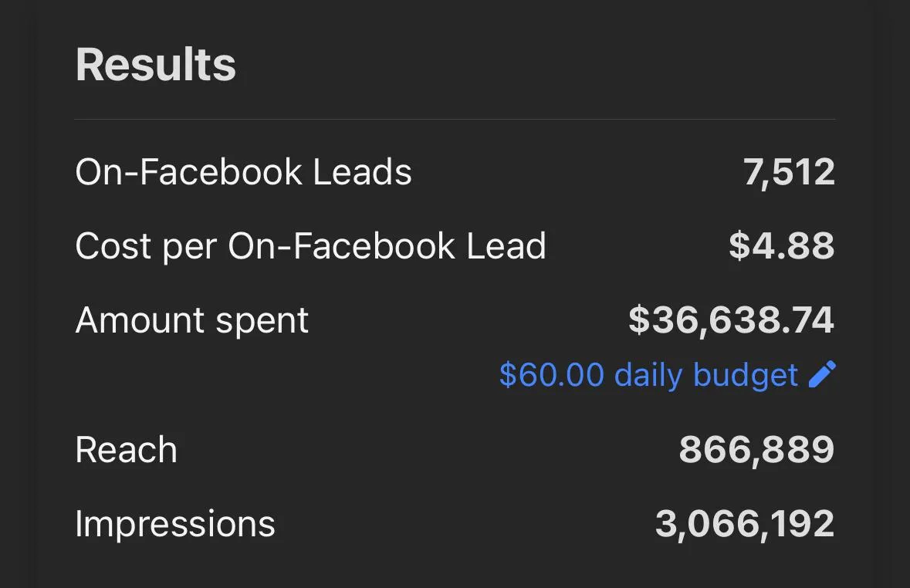Click the Impressions label
910x588 pixels.
[175, 524]
